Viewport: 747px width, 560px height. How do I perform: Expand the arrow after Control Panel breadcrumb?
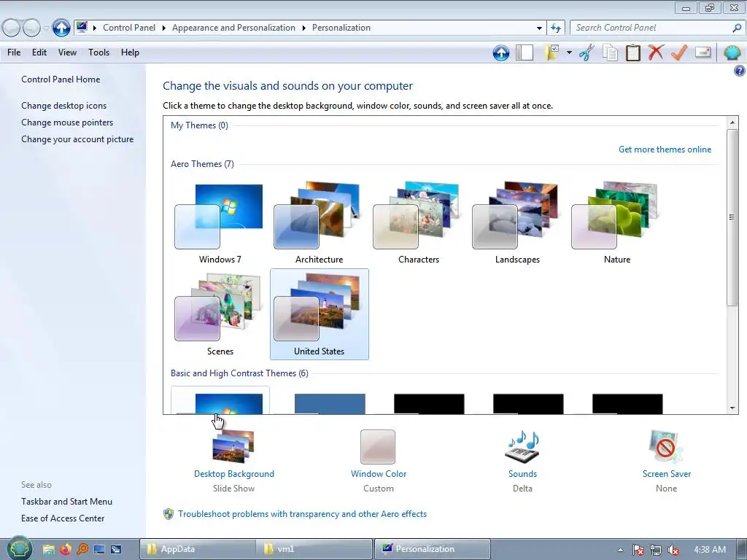tap(163, 28)
